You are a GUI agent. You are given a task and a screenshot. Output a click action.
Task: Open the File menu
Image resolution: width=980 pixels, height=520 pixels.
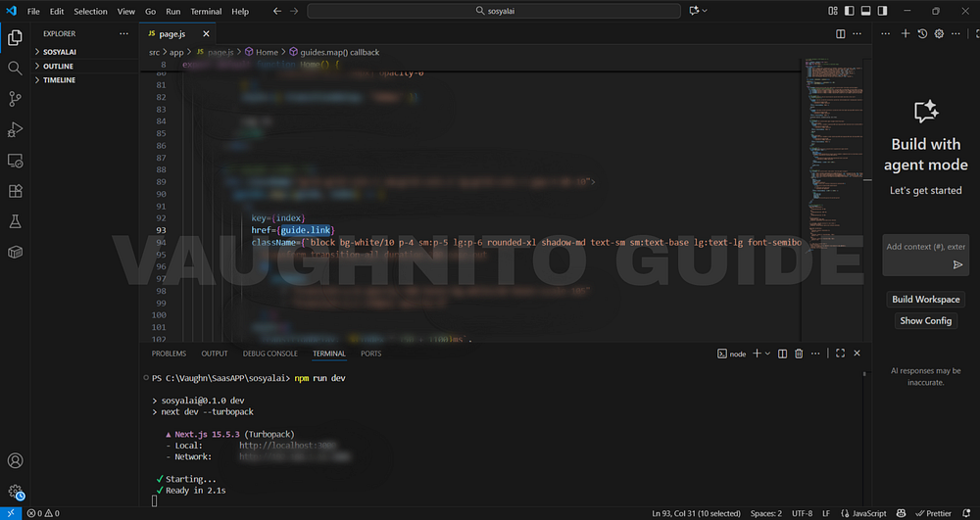click(x=33, y=11)
